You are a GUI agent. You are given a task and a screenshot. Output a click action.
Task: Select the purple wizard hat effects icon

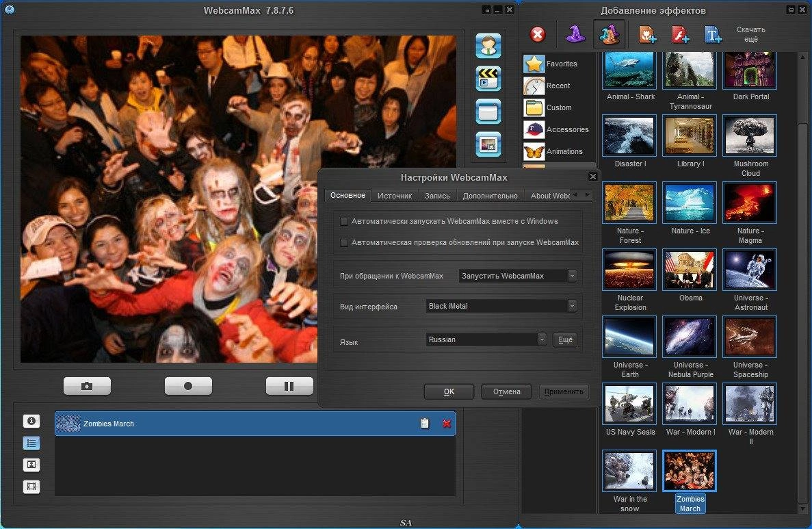(x=575, y=34)
